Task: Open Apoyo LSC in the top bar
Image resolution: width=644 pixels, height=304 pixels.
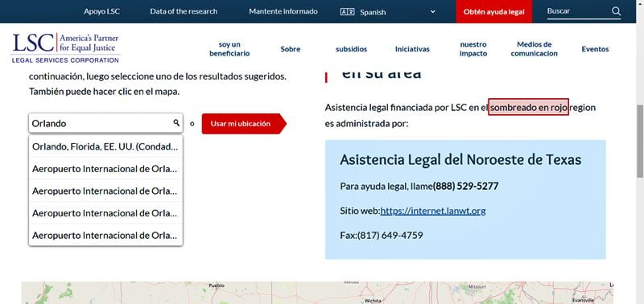Action: click(102, 11)
